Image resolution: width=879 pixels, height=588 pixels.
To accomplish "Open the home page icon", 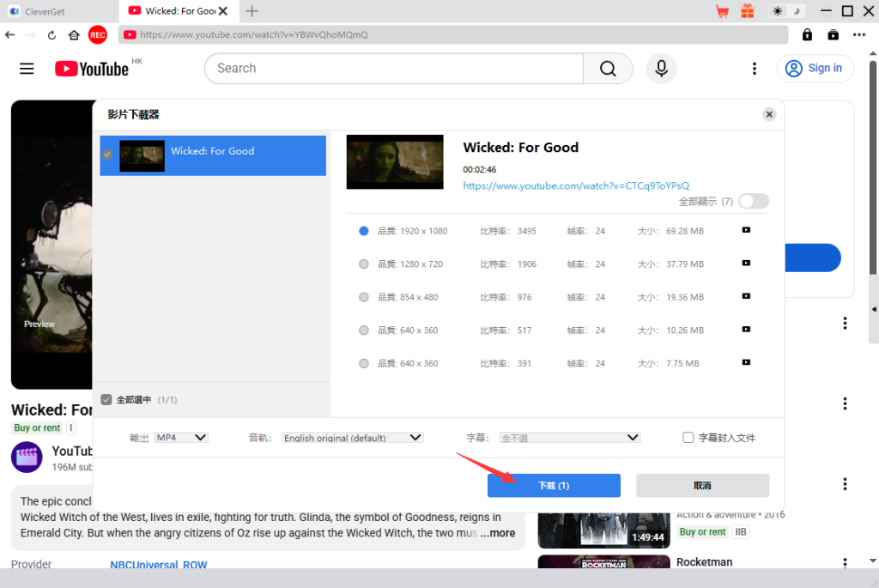I will 74,34.
